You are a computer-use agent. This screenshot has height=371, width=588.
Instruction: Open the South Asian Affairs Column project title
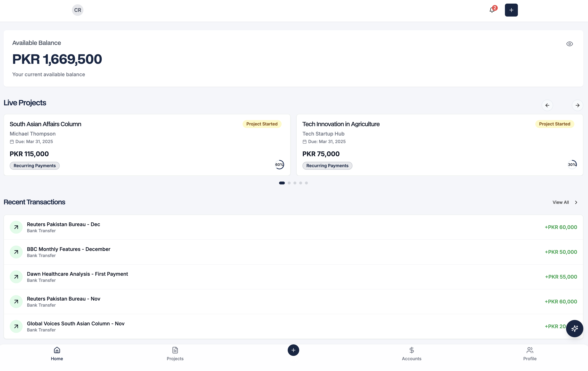[45, 124]
